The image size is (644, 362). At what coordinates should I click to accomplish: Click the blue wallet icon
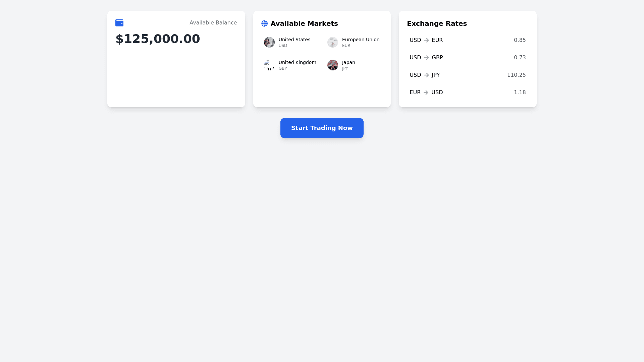tap(119, 23)
